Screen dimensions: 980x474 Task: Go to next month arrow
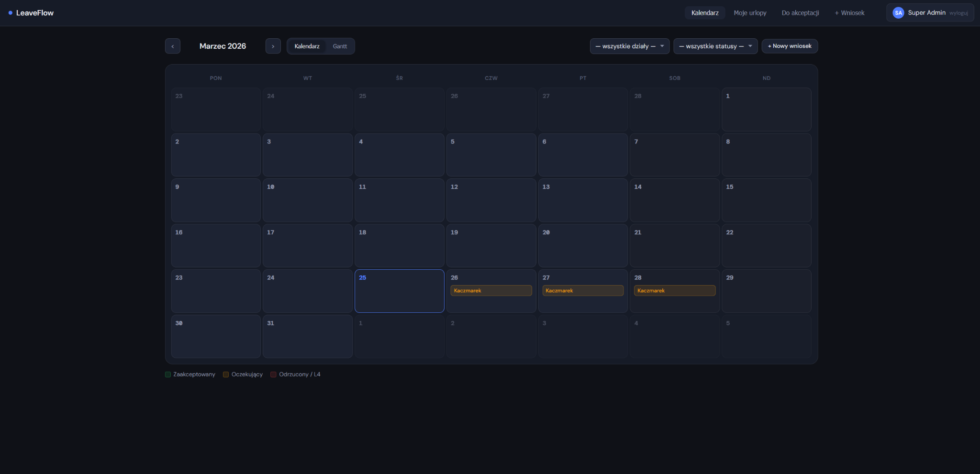tap(273, 46)
